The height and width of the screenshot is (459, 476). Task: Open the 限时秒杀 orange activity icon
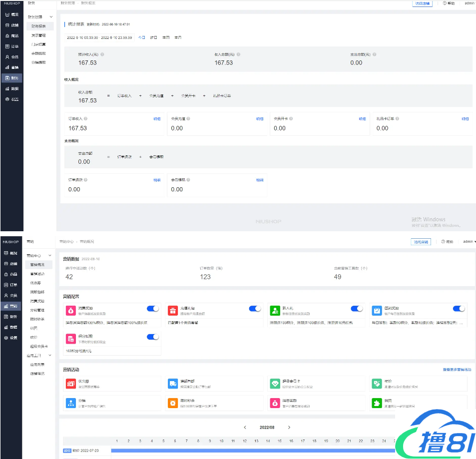[172, 403]
